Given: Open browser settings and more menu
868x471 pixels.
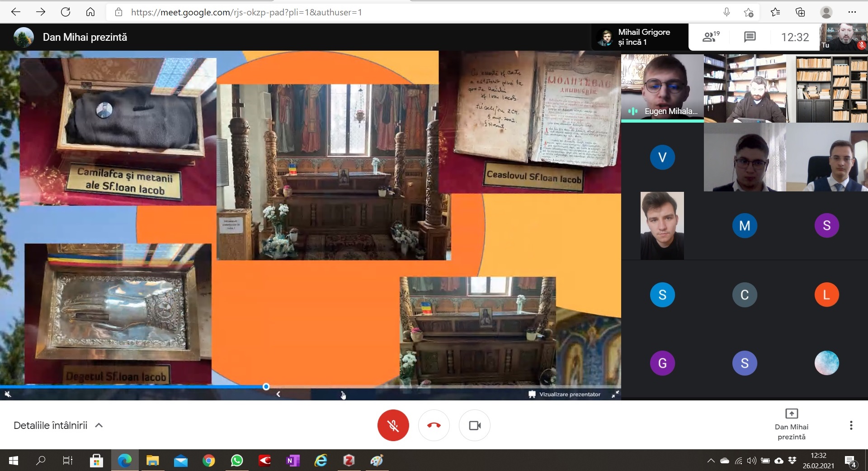Looking at the screenshot, I should pos(852,12).
